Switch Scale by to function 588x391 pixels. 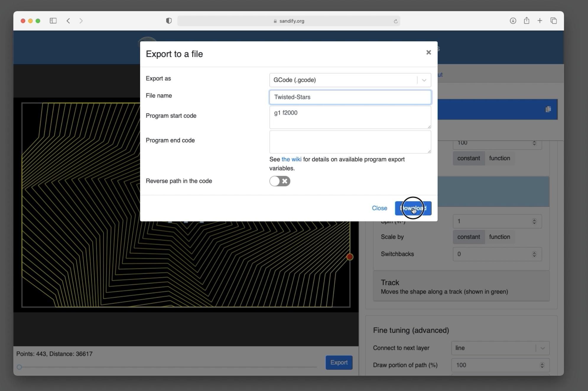pos(500,237)
